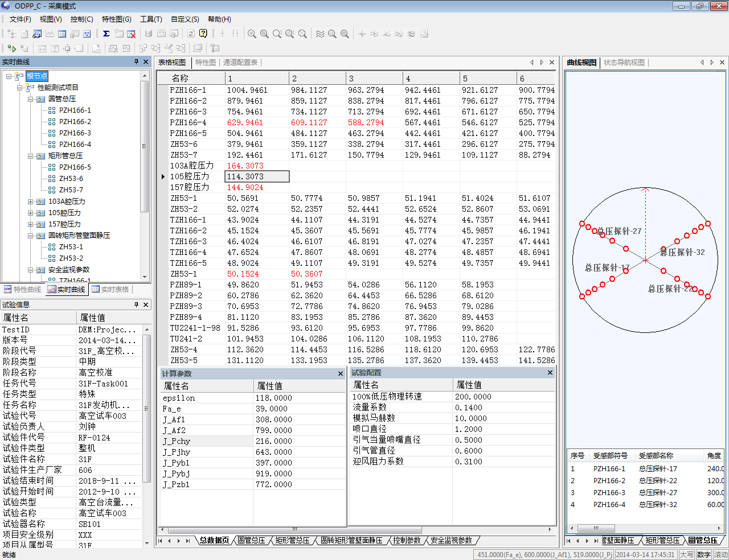Switch to the 通道配置表 tab
The image size is (729, 560).
[x=240, y=63]
